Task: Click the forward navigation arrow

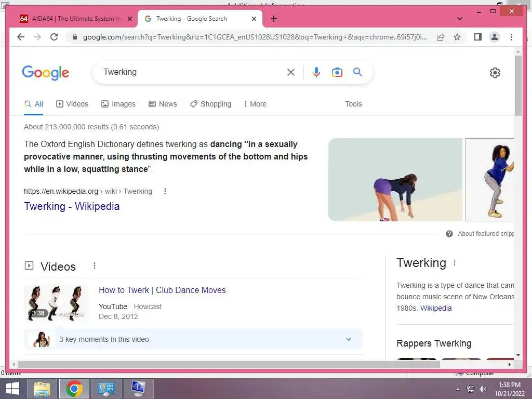Action: [x=37, y=37]
